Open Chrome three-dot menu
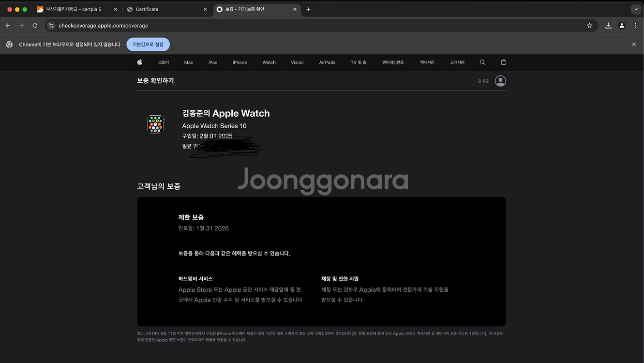The image size is (644, 363). (635, 26)
